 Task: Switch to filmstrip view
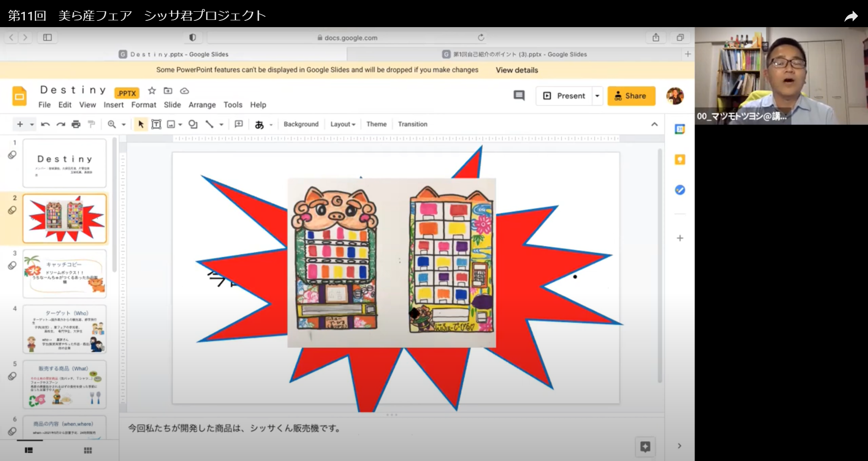pyautogui.click(x=28, y=450)
